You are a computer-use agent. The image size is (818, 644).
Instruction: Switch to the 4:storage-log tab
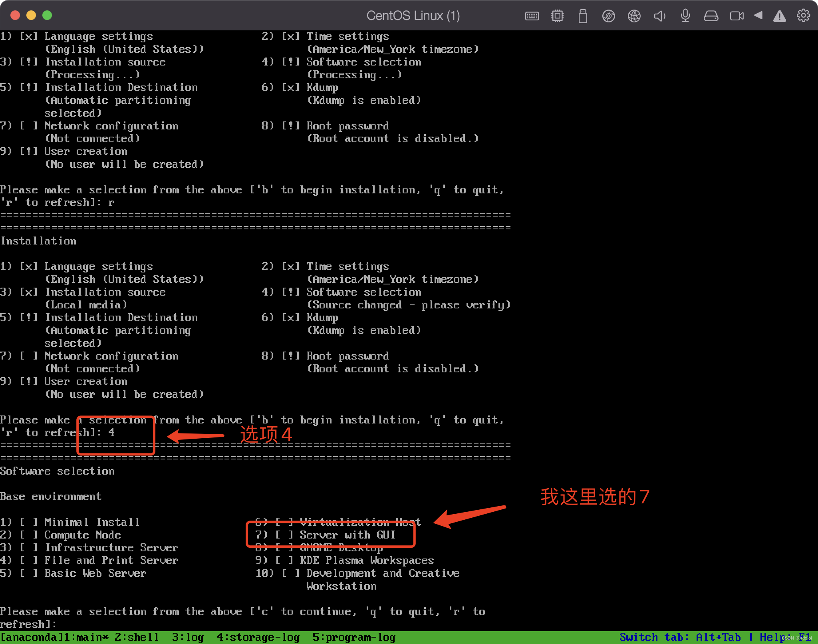coord(258,637)
